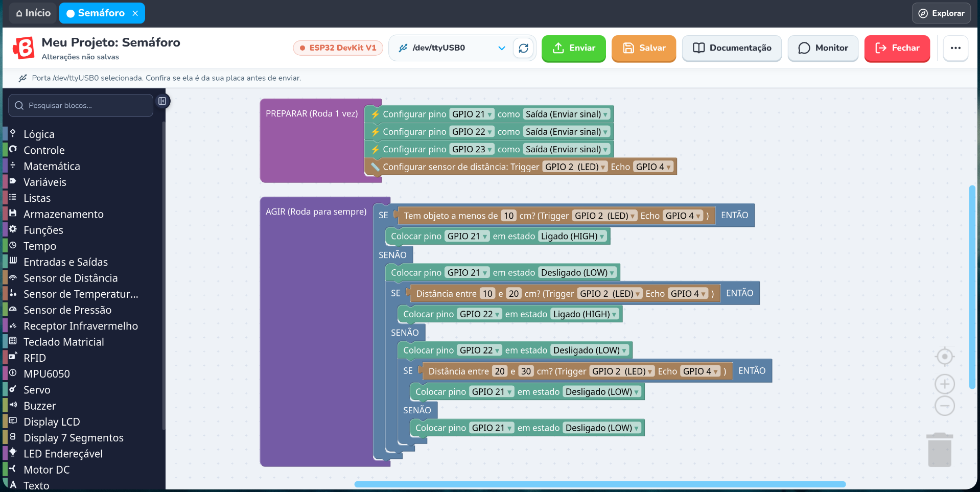Image resolution: width=980 pixels, height=492 pixels.
Task: Save the project with Salvar
Action: [x=643, y=48]
